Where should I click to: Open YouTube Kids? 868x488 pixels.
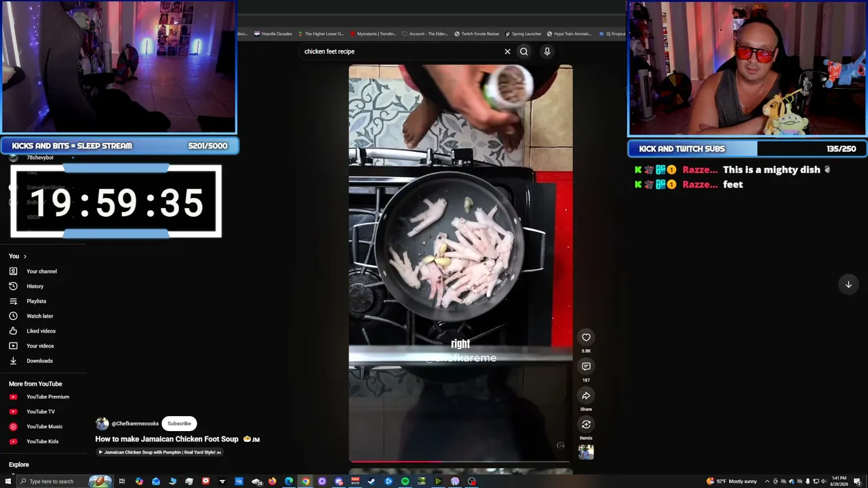click(43, 441)
